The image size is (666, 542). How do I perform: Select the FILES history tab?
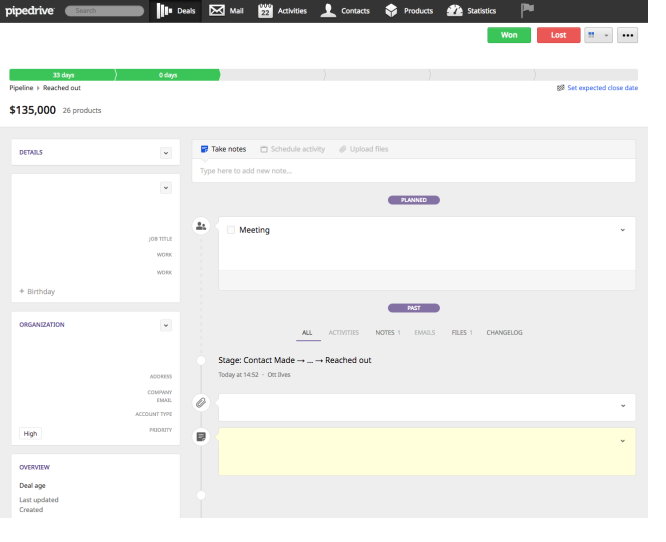tap(462, 333)
